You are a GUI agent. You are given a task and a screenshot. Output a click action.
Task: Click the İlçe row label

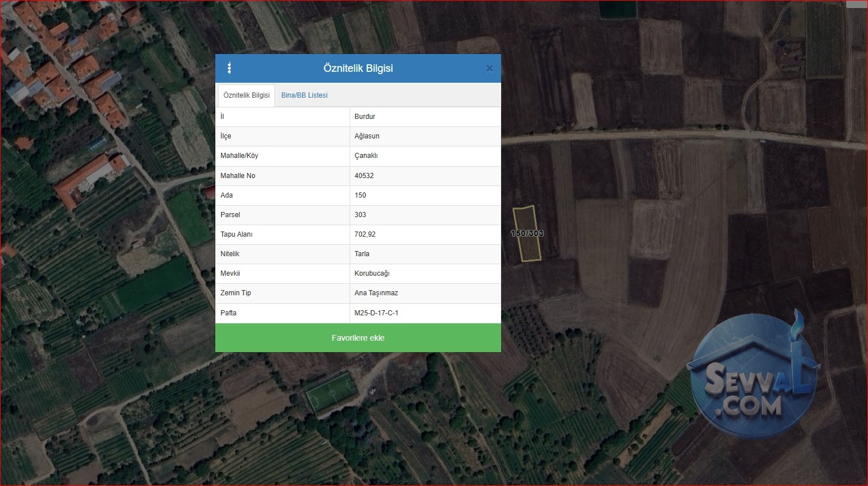(x=226, y=136)
